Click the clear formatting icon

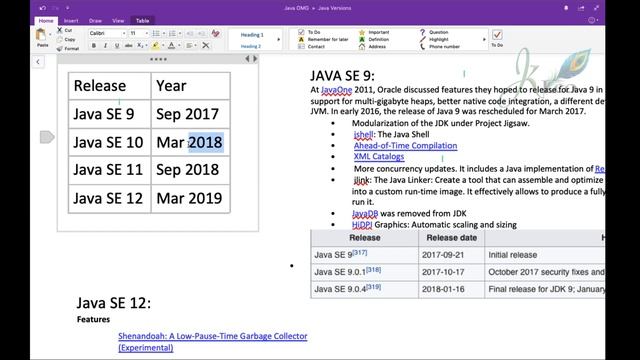[216, 33]
